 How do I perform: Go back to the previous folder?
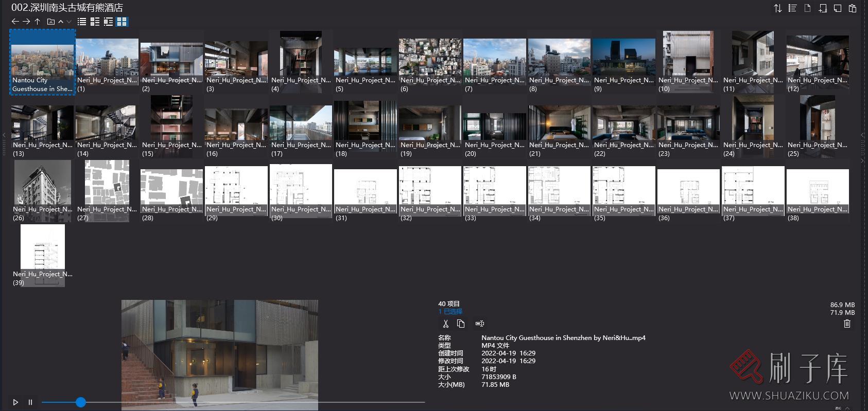coord(15,22)
